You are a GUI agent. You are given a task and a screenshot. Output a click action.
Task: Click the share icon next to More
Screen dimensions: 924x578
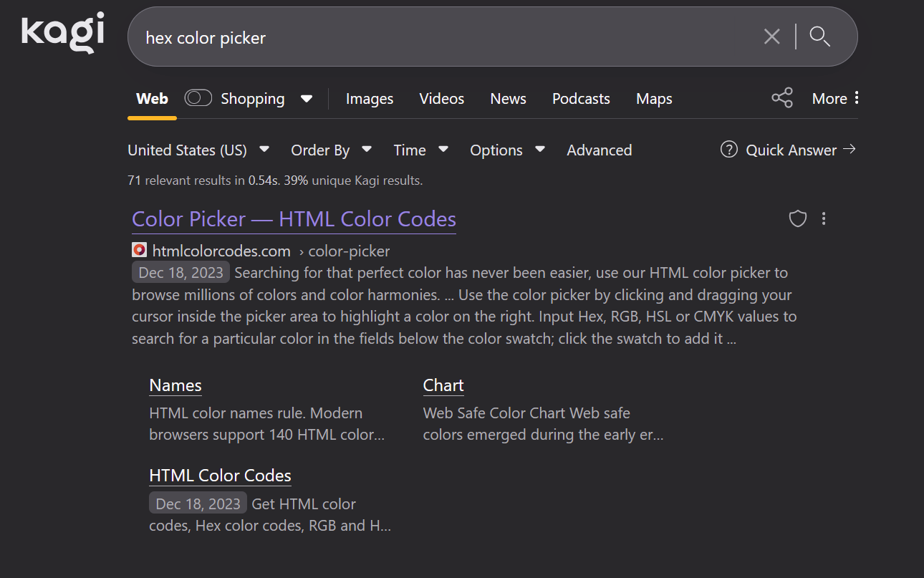782,98
